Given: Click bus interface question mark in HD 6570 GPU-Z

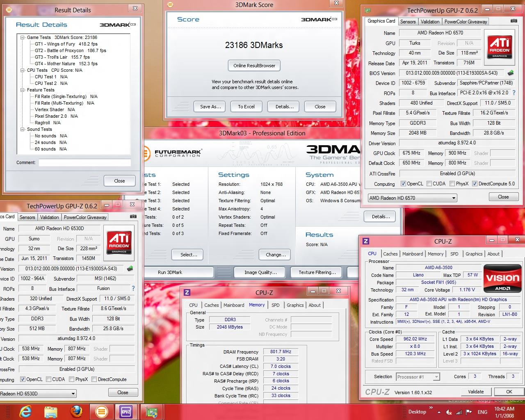Looking at the screenshot, I should pyautogui.click(x=514, y=93).
